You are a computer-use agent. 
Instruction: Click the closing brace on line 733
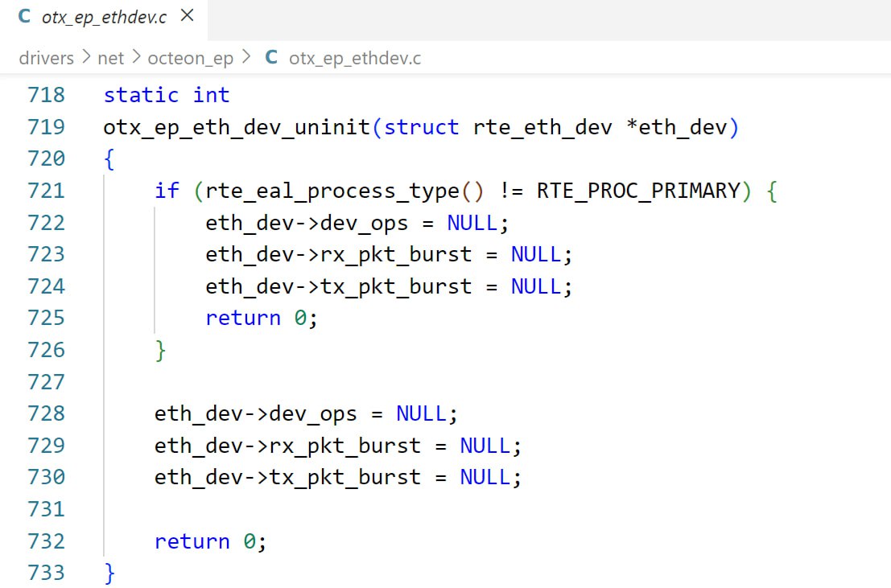click(109, 574)
